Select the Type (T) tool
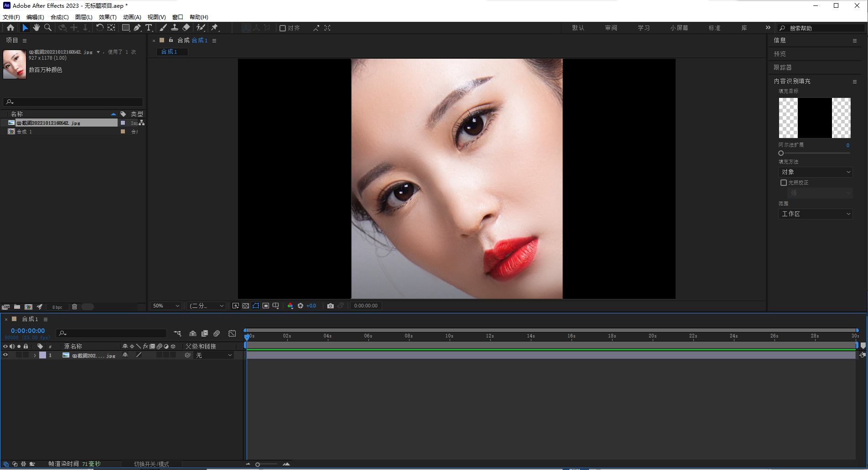868x470 pixels. coord(149,28)
